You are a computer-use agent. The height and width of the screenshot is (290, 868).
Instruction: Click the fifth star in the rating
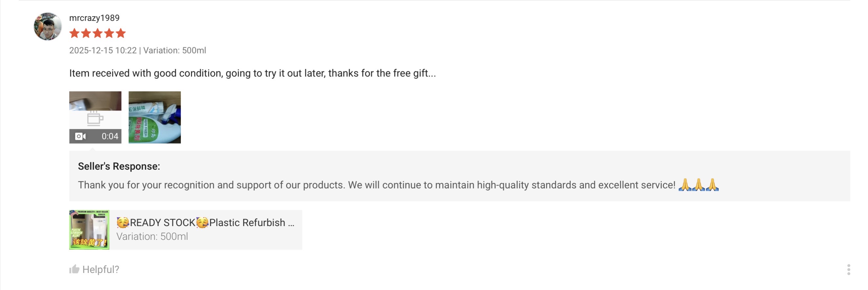pyautogui.click(x=120, y=33)
